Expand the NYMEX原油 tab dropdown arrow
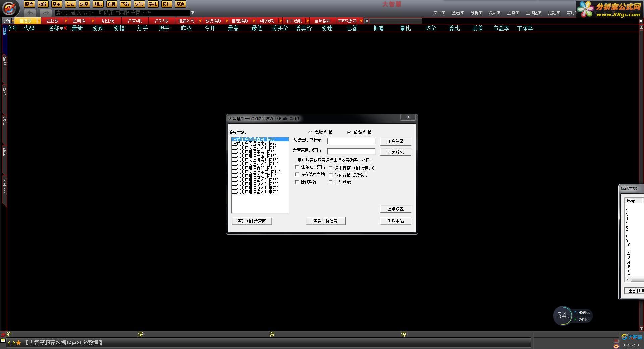The height and width of the screenshot is (349, 644). point(361,21)
